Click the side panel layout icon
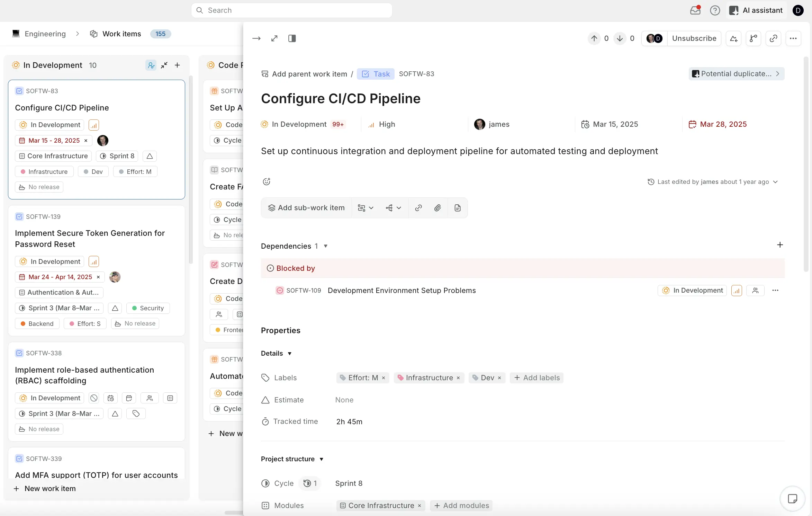This screenshot has width=812, height=516. pos(292,38)
